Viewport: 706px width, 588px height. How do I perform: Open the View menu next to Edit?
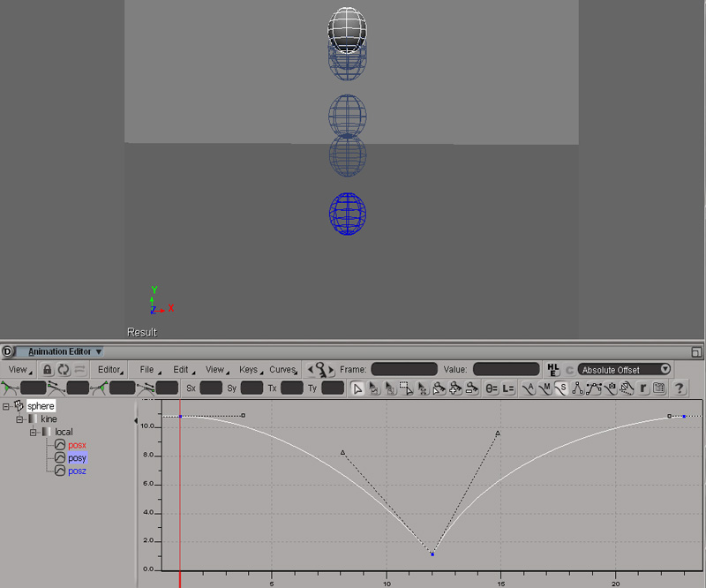(217, 369)
